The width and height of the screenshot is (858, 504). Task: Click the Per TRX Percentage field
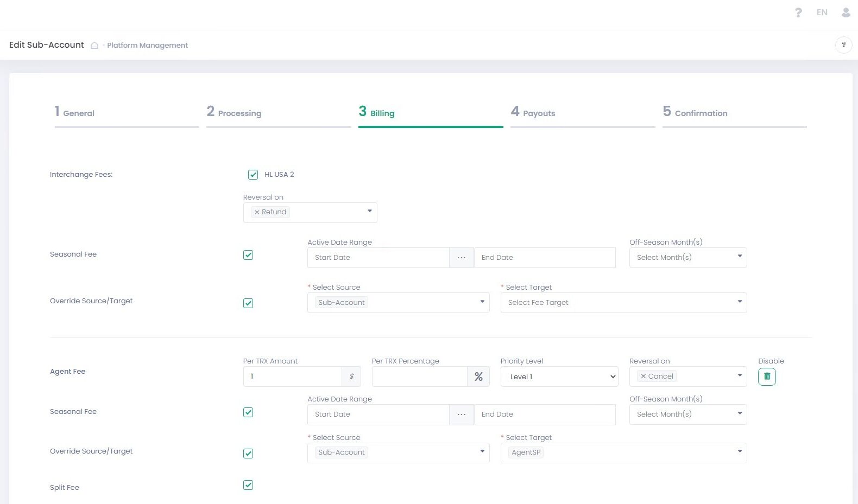point(419,377)
